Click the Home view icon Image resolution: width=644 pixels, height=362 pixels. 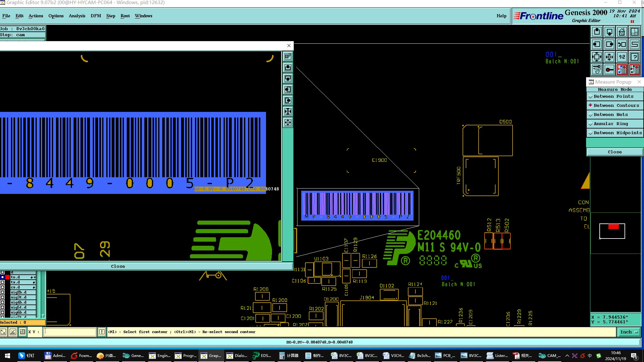[x=622, y=32]
